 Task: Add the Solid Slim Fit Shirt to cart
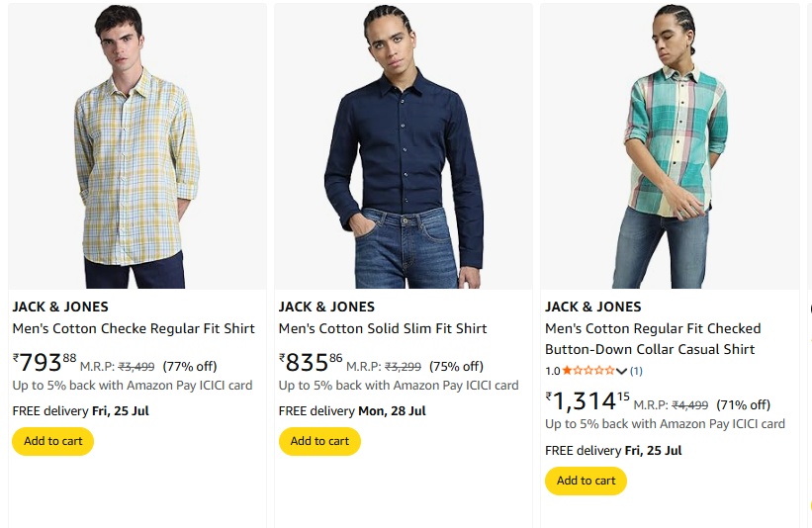(x=319, y=441)
